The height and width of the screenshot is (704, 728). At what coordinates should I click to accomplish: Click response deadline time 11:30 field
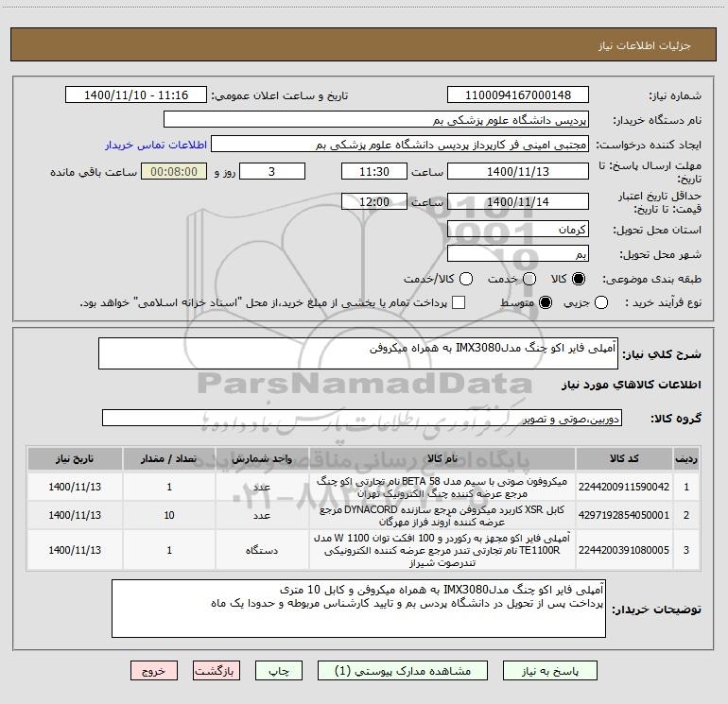point(374,171)
